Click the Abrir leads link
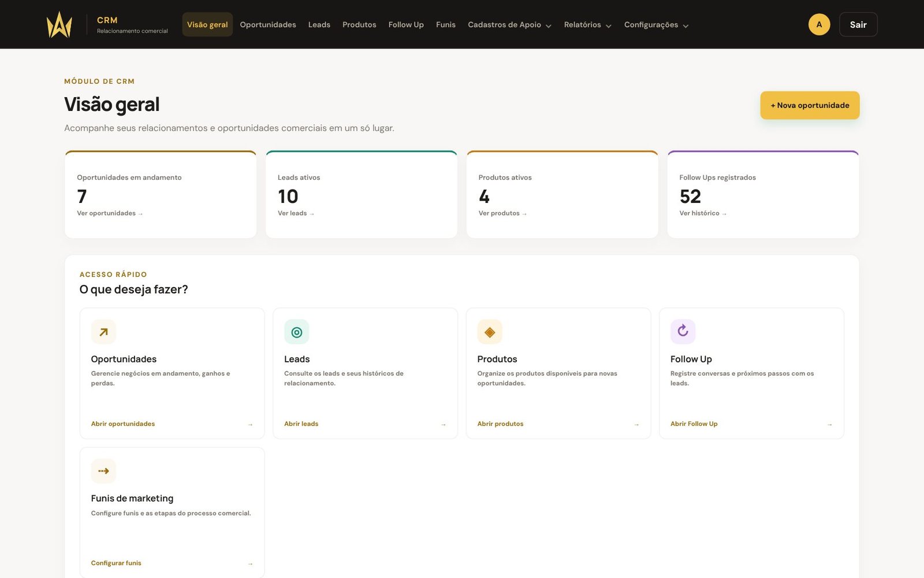 click(301, 424)
